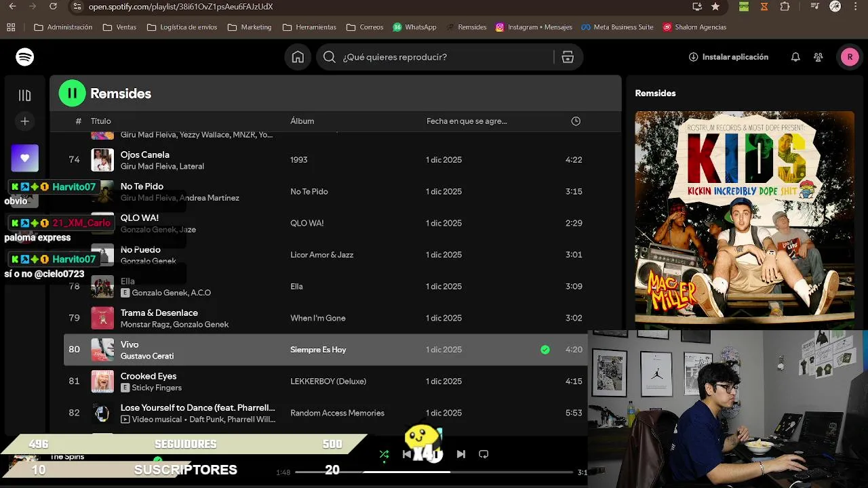
Task: Open Correos bookmark folder
Action: pos(365,27)
